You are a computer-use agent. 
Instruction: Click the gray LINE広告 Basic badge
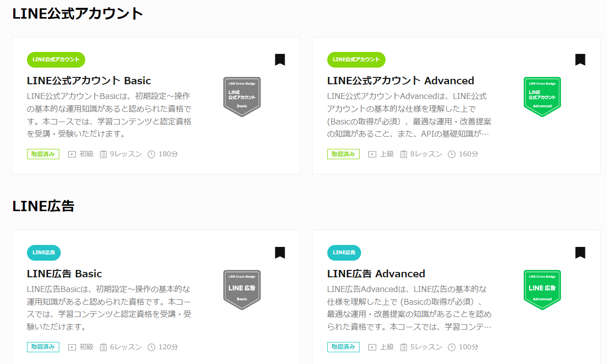[x=242, y=290]
